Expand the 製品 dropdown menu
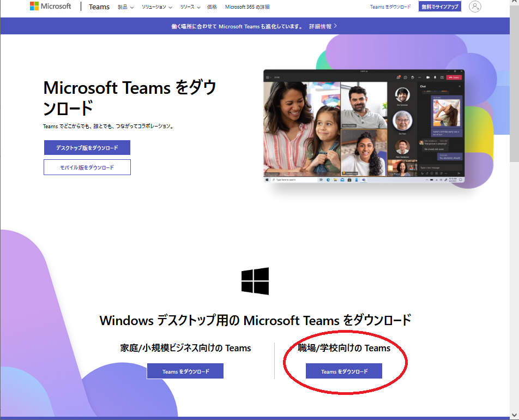 (125, 7)
